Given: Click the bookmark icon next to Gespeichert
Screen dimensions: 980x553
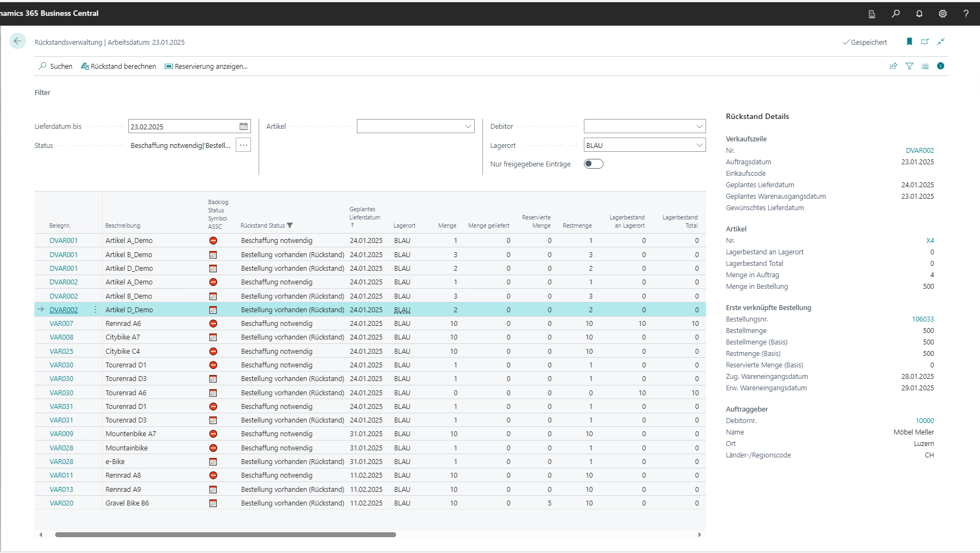Looking at the screenshot, I should 909,41.
